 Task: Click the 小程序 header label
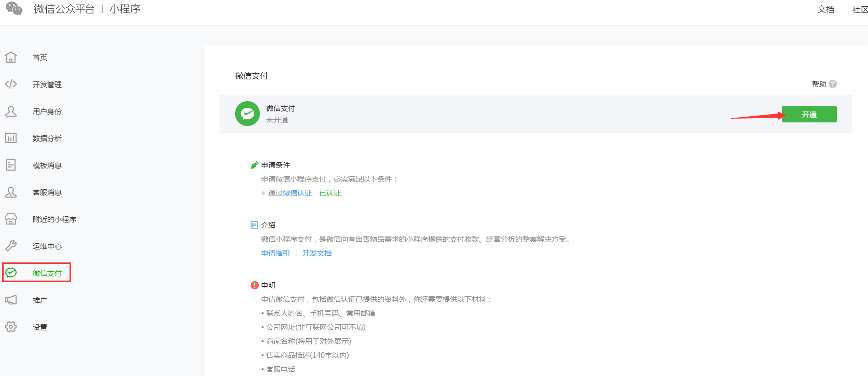tap(125, 9)
